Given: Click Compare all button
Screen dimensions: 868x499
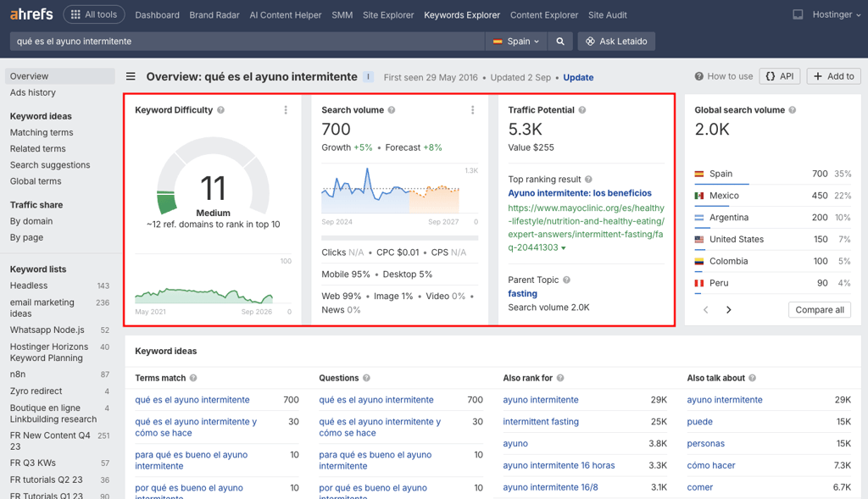Looking at the screenshot, I should [x=820, y=310].
